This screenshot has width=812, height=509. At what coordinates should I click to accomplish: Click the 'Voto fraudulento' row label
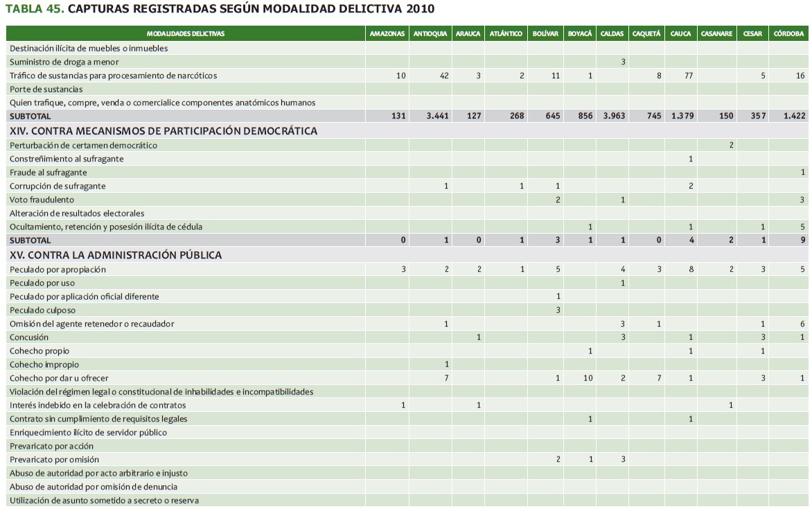point(42,200)
